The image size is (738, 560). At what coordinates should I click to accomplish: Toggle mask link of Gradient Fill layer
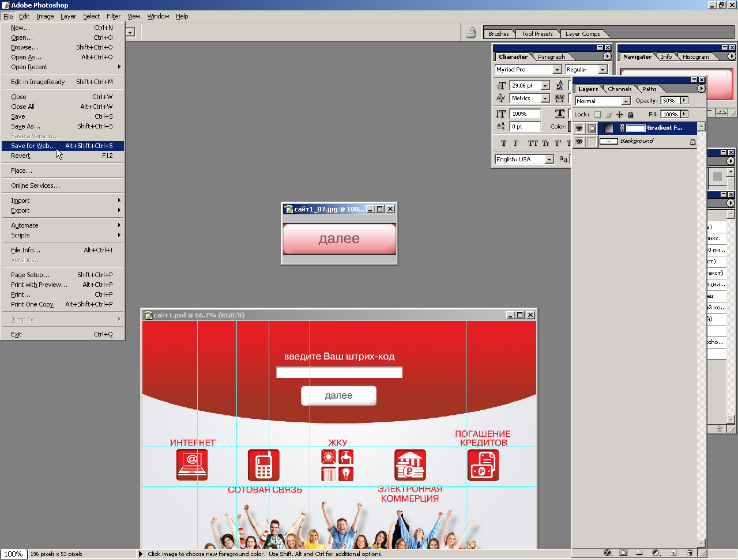(622, 128)
